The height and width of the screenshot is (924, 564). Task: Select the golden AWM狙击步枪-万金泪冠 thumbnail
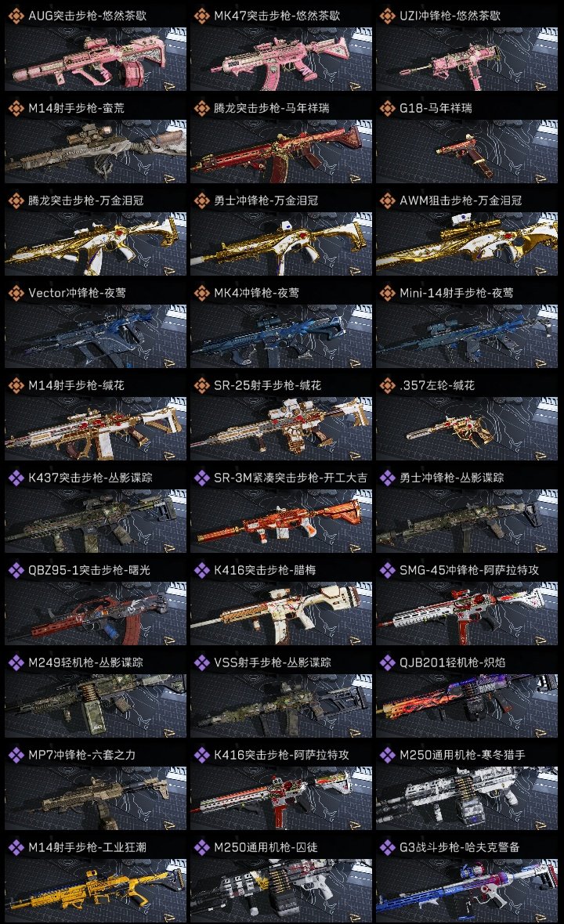467,244
